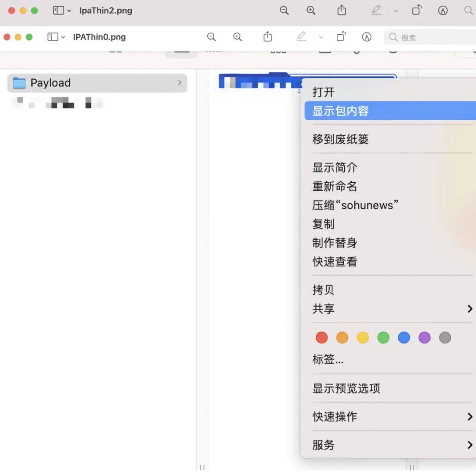
Task: Zoom in on IPAThin0.png image
Action: tap(238, 37)
